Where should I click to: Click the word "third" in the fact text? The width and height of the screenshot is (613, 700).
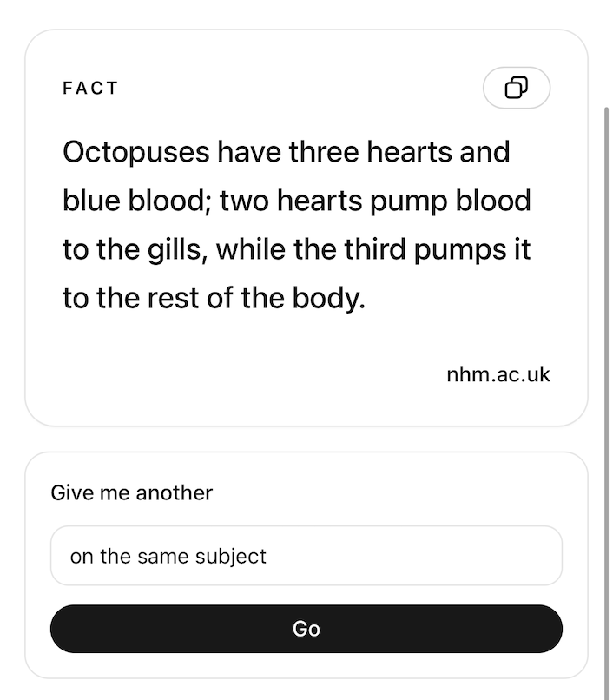pos(374,249)
